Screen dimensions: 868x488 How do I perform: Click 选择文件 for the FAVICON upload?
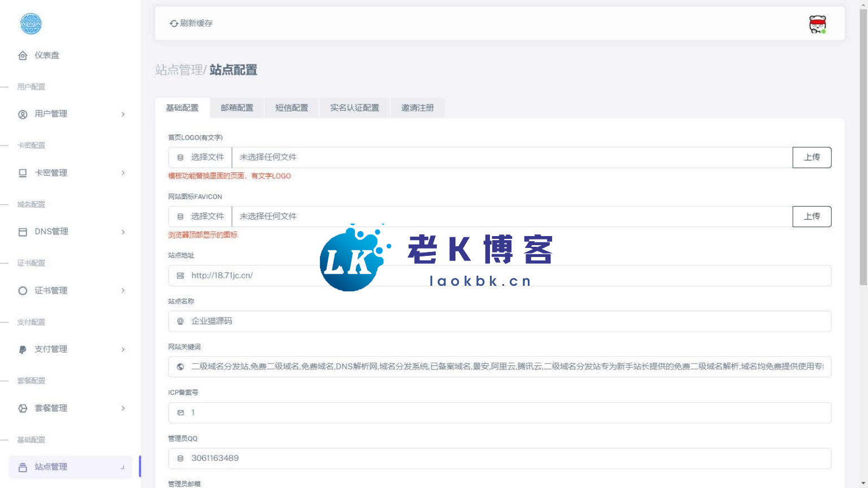pyautogui.click(x=201, y=216)
